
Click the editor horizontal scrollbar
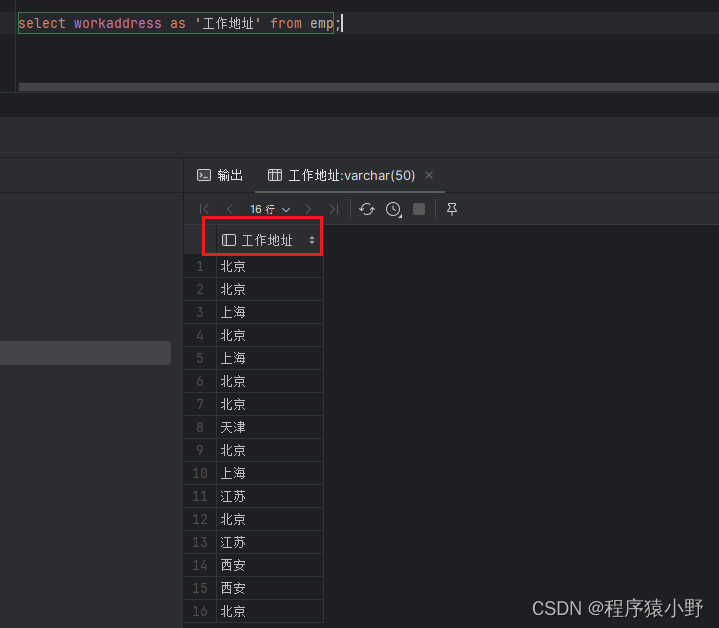point(360,88)
